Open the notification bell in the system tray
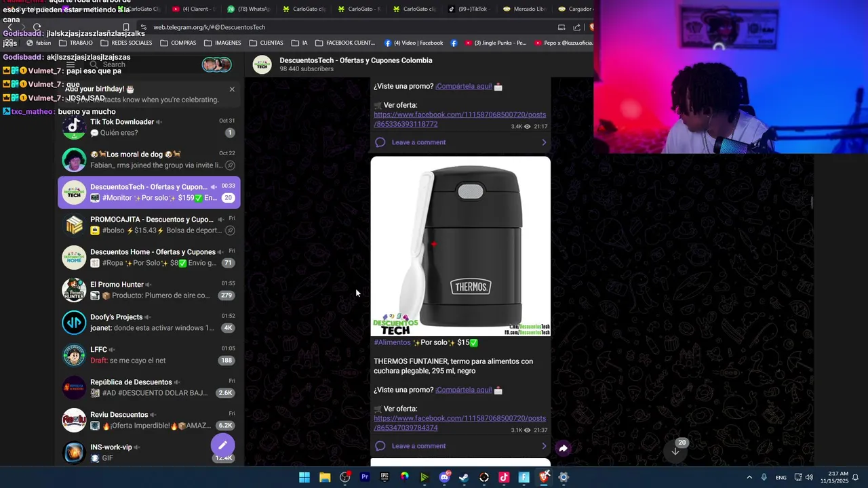This screenshot has width=868, height=488. click(x=856, y=477)
